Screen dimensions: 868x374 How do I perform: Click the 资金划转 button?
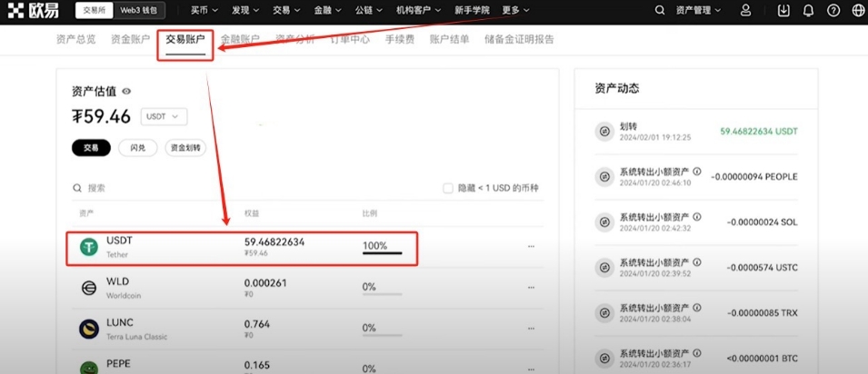tap(185, 148)
